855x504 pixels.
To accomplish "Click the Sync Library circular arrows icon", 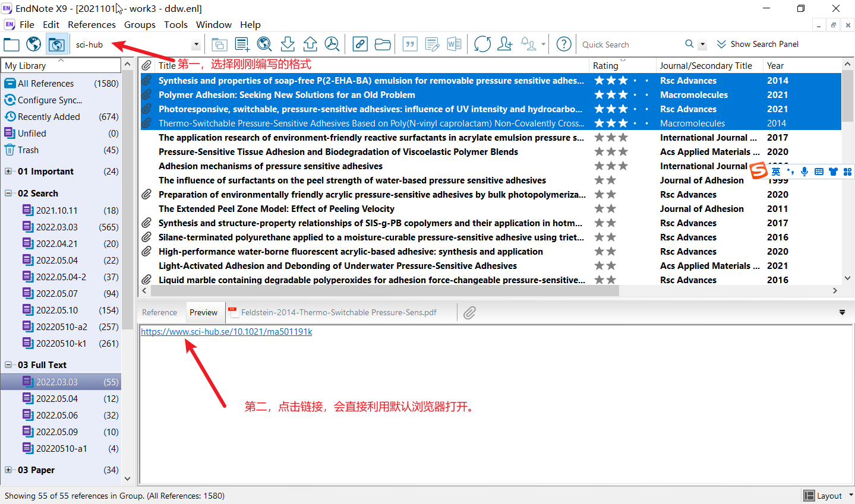I will click(482, 45).
